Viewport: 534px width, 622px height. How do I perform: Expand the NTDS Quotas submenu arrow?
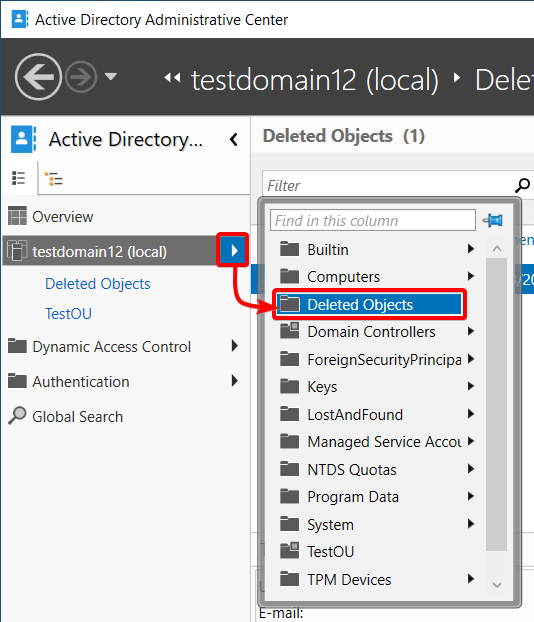point(471,469)
